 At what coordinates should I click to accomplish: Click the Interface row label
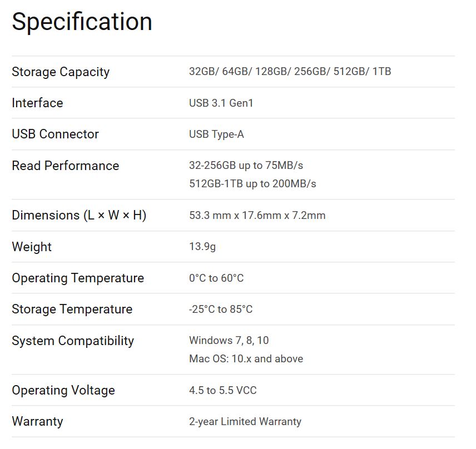tap(37, 103)
